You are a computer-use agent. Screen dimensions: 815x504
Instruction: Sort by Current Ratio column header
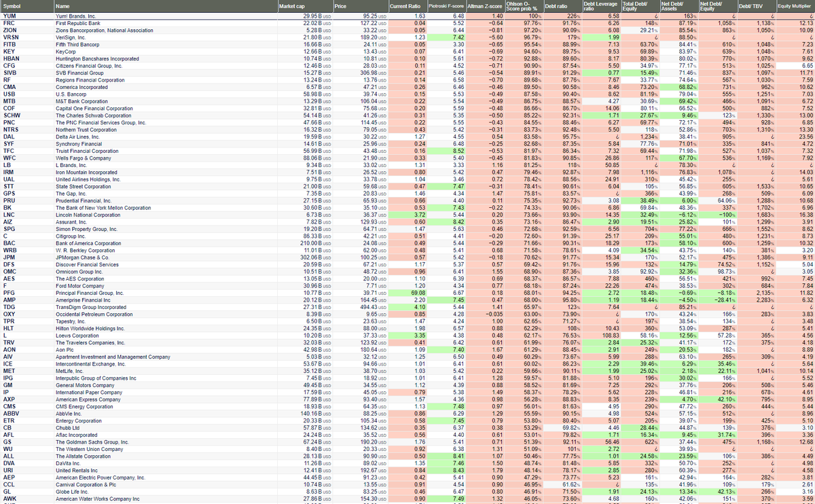(404, 6)
